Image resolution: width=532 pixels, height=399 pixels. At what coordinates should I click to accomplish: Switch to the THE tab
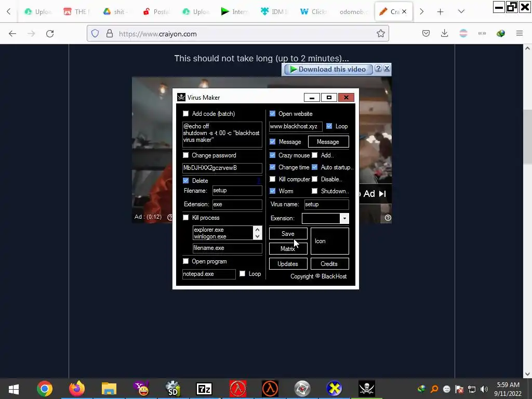[76, 12]
